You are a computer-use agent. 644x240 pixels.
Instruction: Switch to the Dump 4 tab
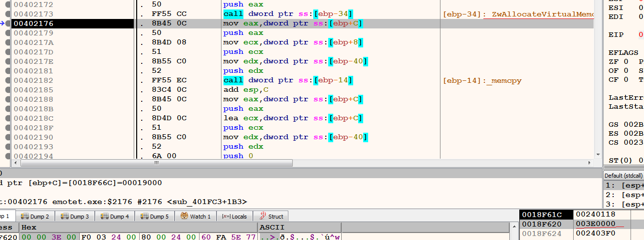(115, 216)
